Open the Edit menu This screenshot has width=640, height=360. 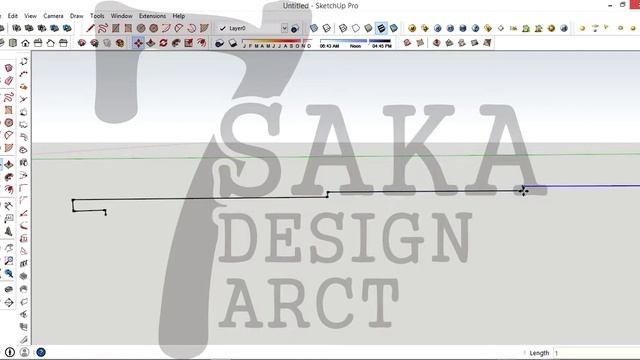coord(13,16)
